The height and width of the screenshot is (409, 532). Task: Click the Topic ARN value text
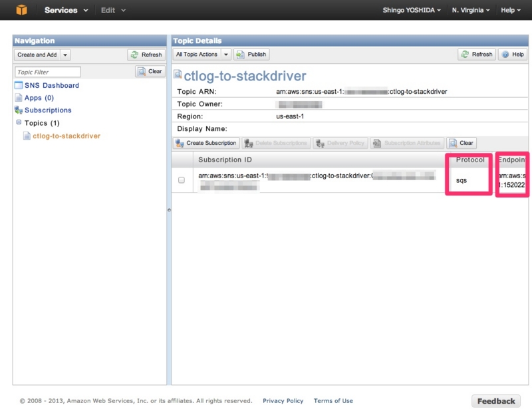361,91
